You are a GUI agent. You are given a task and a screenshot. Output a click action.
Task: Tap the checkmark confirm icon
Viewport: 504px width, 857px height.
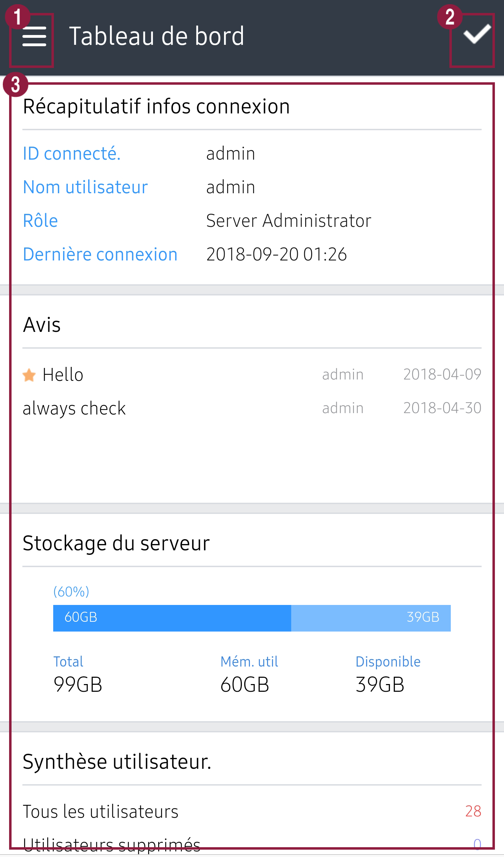[477, 34]
